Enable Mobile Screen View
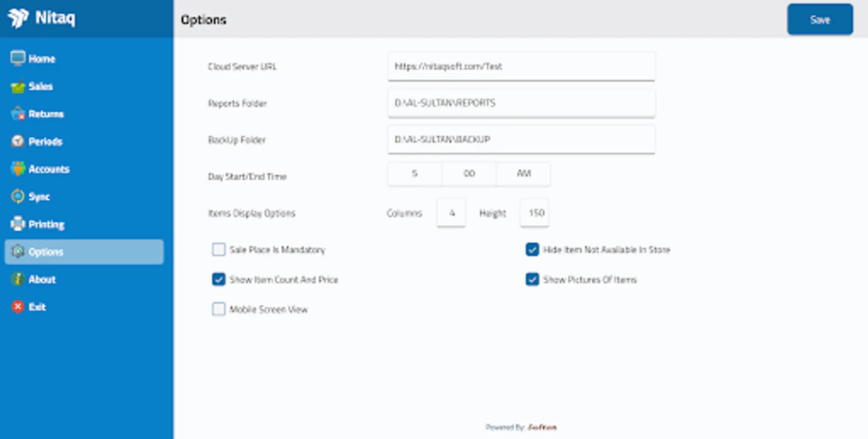The height and width of the screenshot is (439, 868). pos(219,309)
